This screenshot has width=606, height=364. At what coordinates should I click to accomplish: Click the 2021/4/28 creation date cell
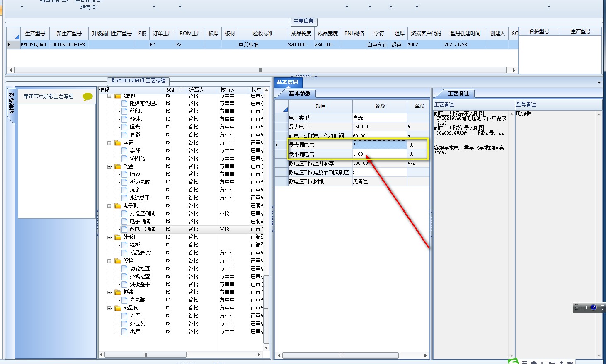[465, 45]
